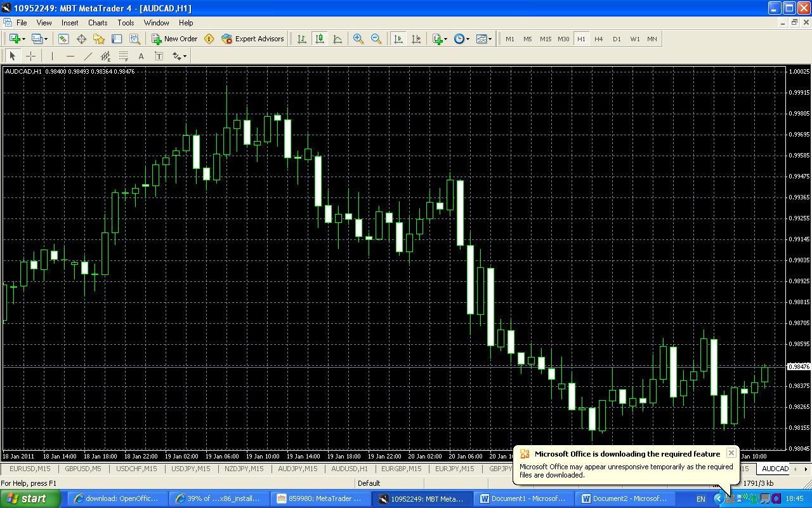
Task: Select the MN timeframe
Action: (652, 39)
